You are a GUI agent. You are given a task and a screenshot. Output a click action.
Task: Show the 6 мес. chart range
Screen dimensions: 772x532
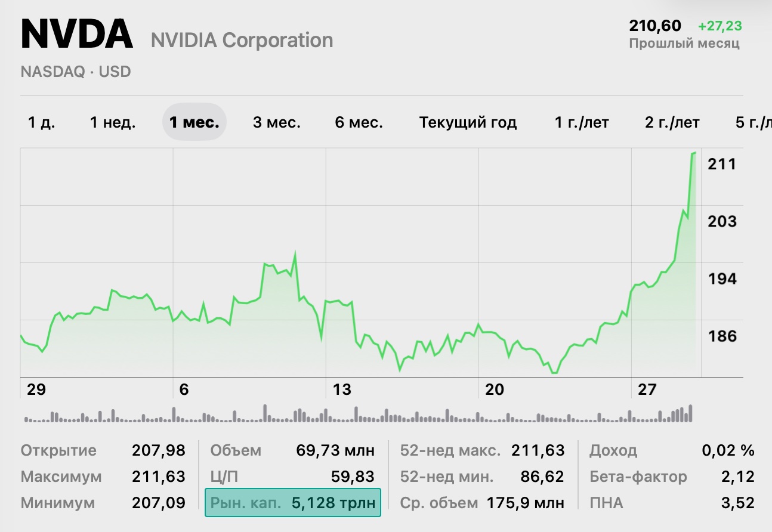click(x=359, y=123)
